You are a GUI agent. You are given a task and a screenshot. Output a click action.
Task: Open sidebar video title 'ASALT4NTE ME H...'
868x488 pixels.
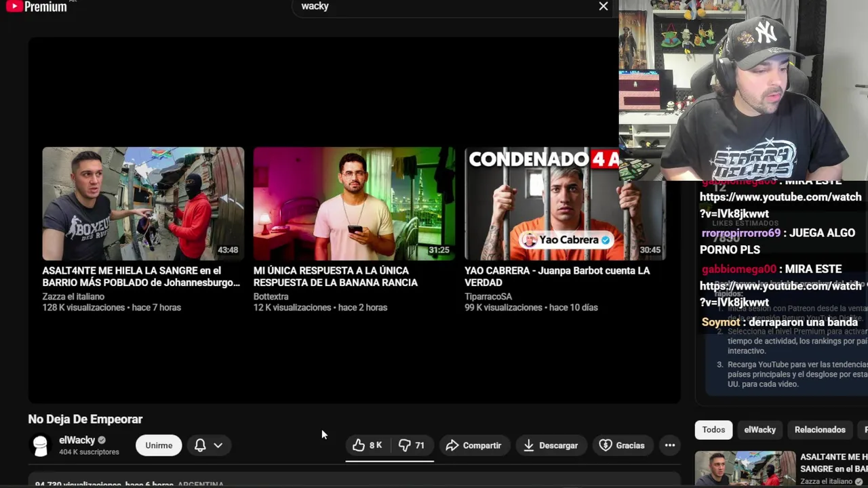pos(833,463)
